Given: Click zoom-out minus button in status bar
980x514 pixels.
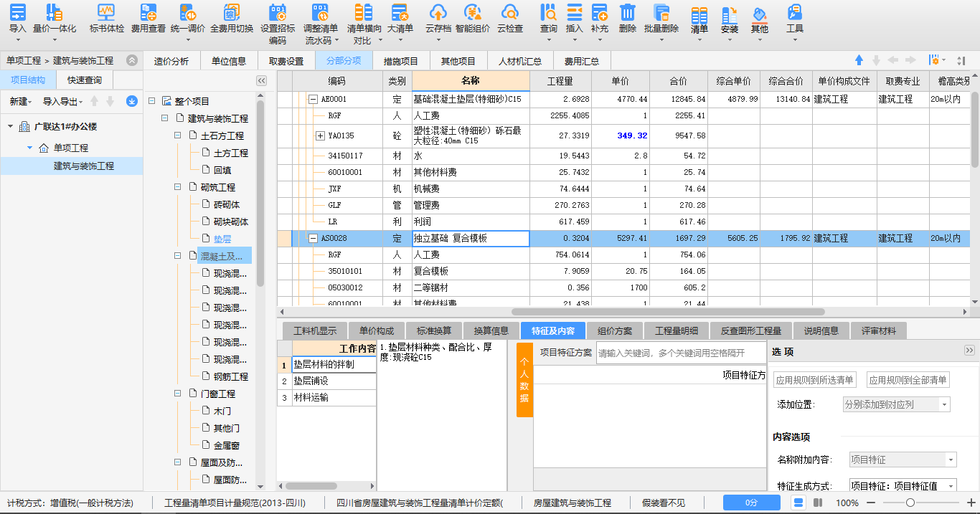Looking at the screenshot, I should 872,503.
